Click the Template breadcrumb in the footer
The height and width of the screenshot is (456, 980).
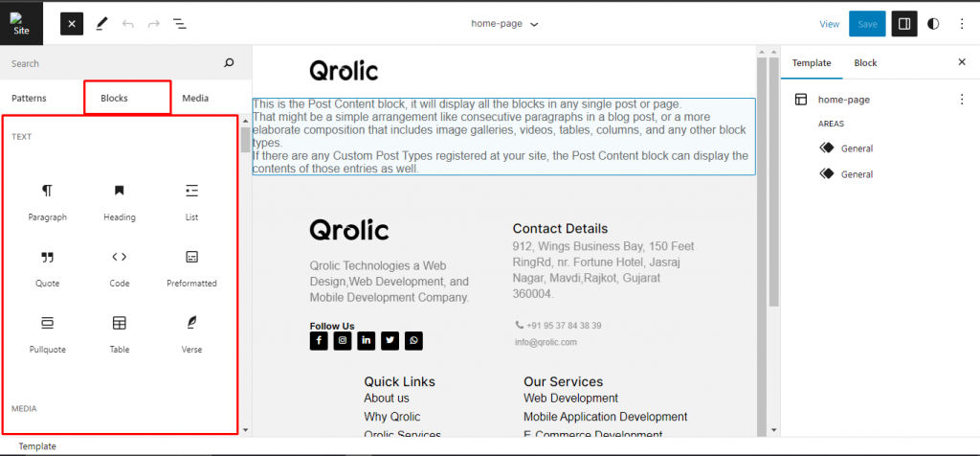coord(37,446)
